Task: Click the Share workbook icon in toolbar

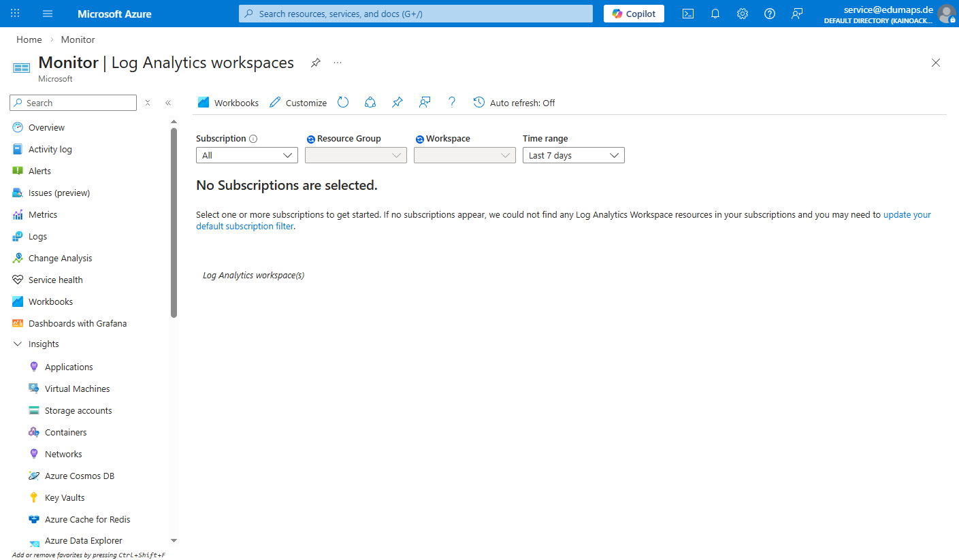Action: (370, 103)
